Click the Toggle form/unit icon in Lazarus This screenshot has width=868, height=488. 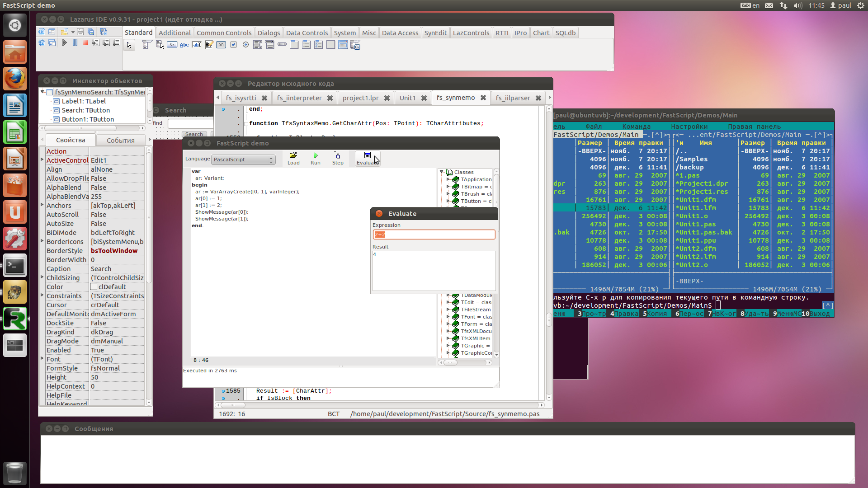tap(104, 32)
